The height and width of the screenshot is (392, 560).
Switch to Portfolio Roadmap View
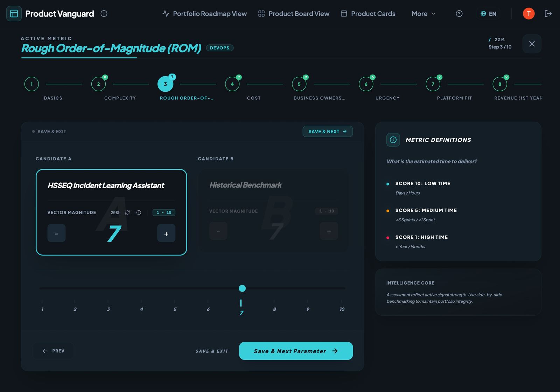pyautogui.click(x=205, y=14)
